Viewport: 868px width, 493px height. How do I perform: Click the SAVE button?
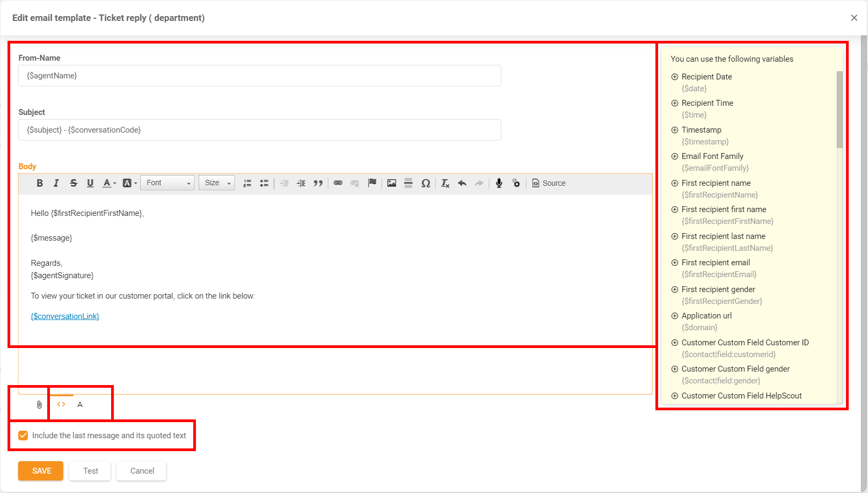[41, 471]
